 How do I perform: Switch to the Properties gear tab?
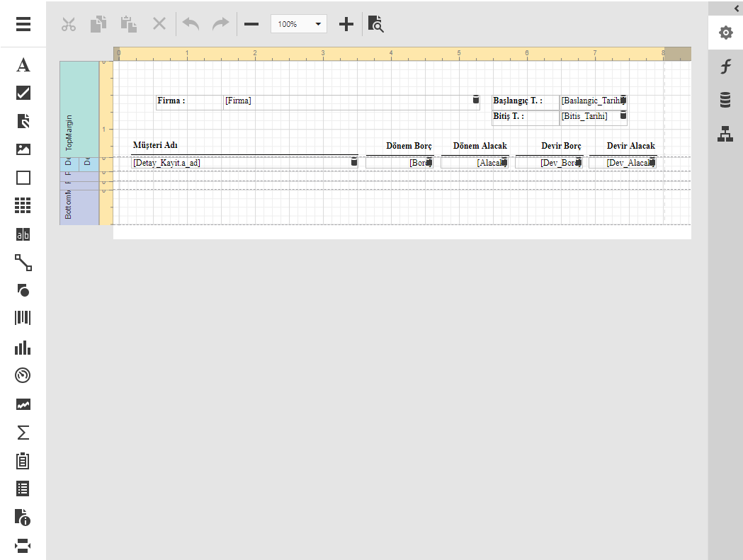click(x=725, y=33)
